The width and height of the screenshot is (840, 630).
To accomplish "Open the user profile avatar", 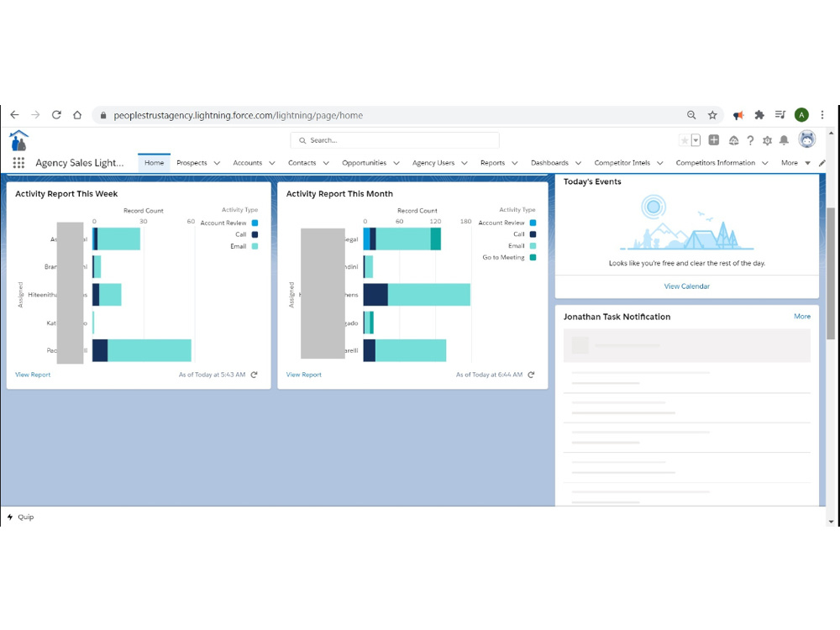I will point(806,139).
